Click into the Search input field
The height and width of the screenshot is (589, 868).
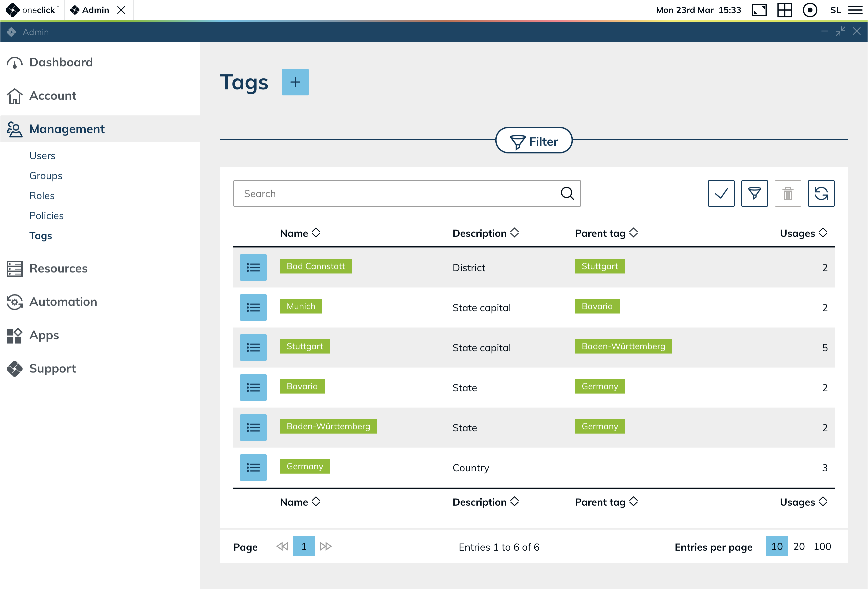point(396,193)
